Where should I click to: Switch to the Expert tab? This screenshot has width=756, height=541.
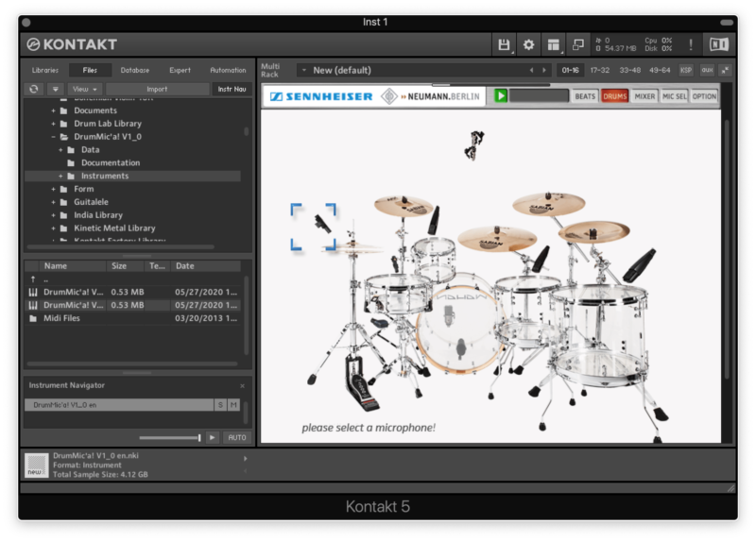click(180, 70)
